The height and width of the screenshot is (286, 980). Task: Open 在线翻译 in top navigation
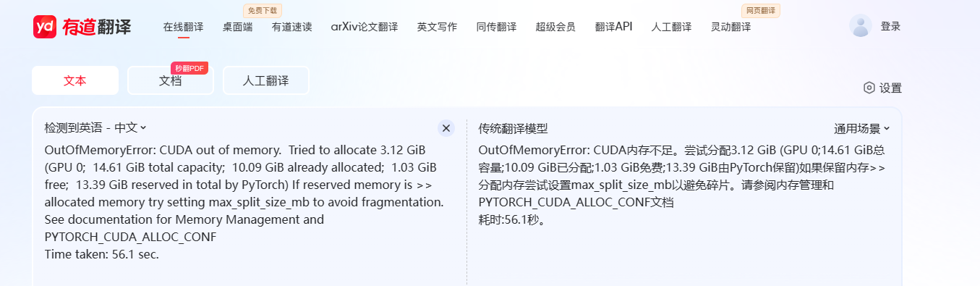pos(183,27)
